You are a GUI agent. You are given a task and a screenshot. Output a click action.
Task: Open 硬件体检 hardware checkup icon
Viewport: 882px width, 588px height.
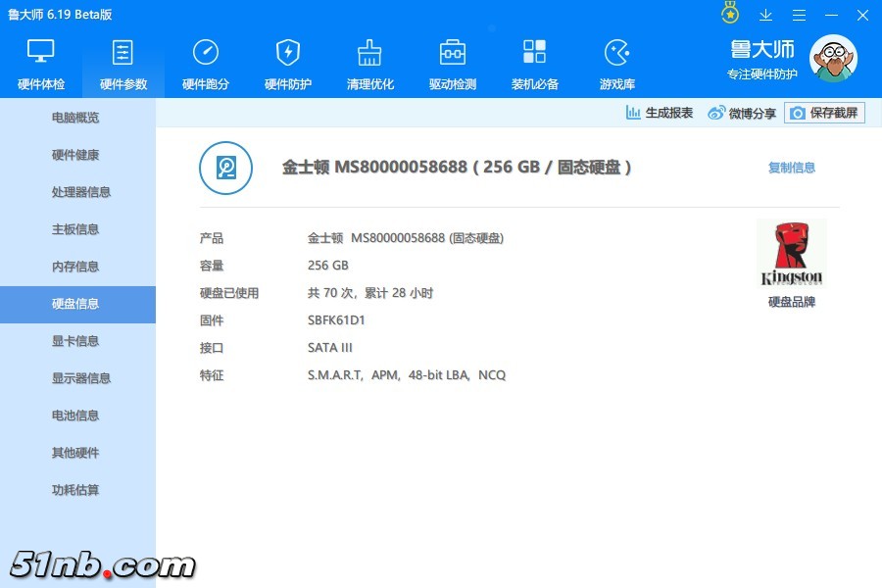41,53
